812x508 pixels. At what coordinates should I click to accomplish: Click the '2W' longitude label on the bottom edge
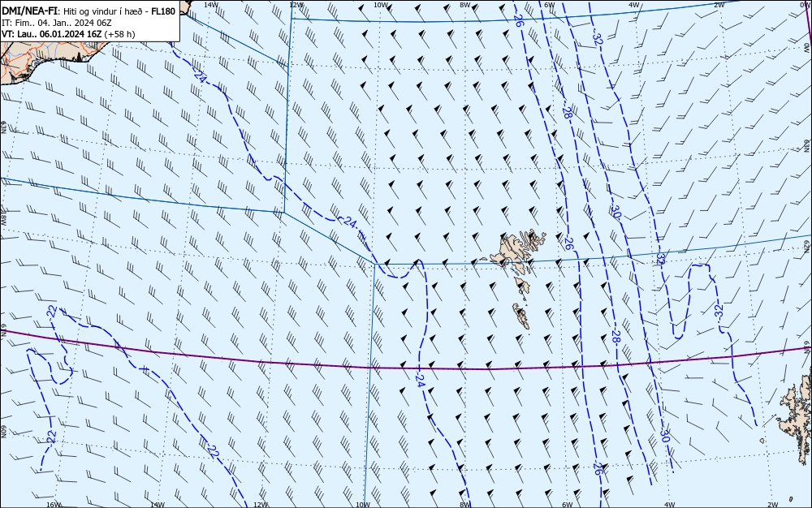pyautogui.click(x=773, y=505)
